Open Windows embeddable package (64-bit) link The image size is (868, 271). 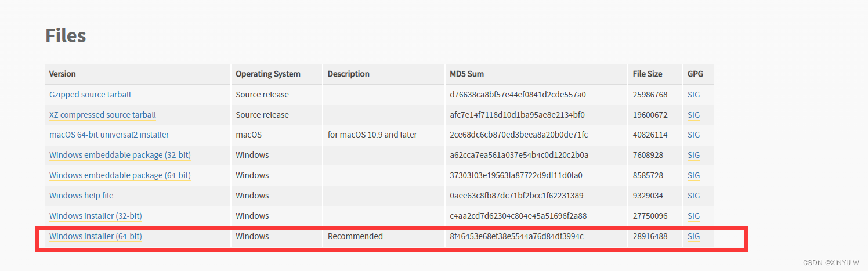pos(120,175)
